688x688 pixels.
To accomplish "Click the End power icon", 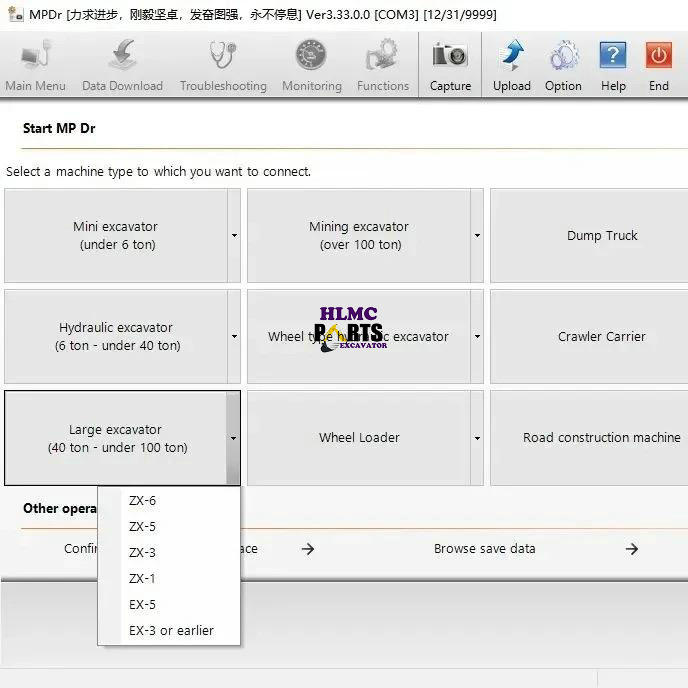I will pyautogui.click(x=658, y=55).
